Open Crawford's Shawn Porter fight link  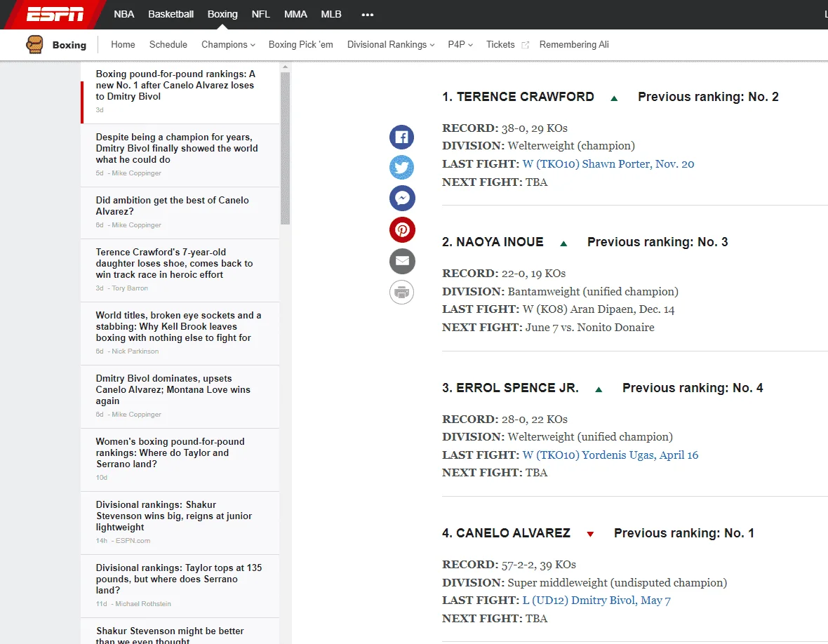[608, 164]
